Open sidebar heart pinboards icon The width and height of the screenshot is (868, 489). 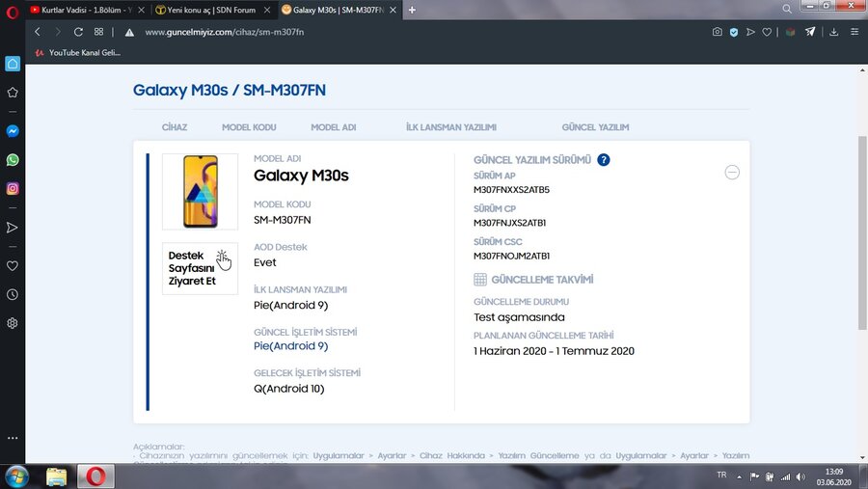[13, 266]
